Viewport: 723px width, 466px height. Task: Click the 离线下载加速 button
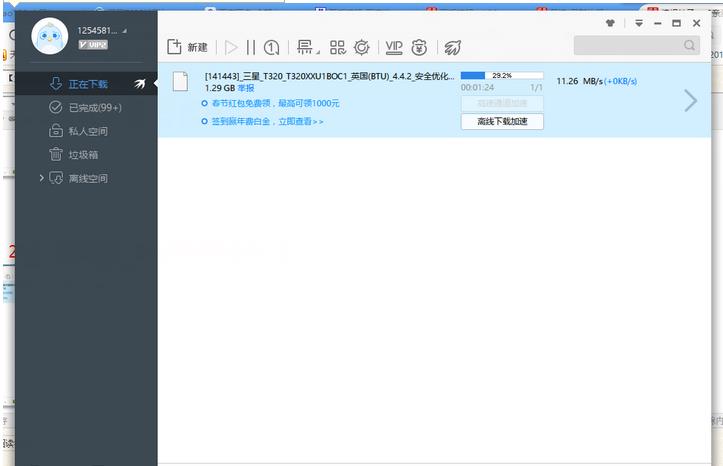[502, 122]
